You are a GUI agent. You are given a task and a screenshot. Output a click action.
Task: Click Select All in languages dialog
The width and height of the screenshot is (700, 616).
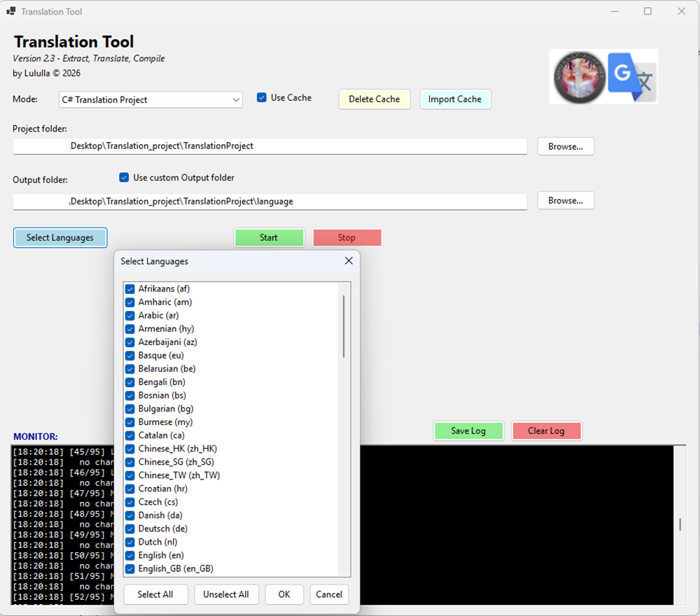click(155, 594)
